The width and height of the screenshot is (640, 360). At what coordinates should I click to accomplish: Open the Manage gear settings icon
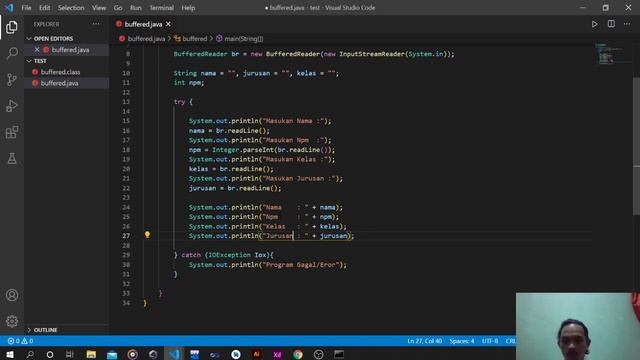[12, 321]
